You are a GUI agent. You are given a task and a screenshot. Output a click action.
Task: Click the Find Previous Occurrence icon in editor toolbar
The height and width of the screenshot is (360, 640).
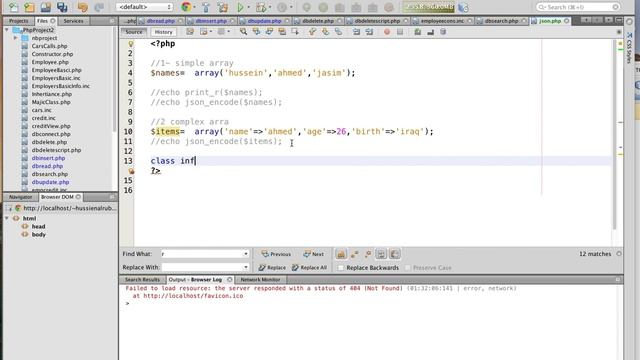256,31
